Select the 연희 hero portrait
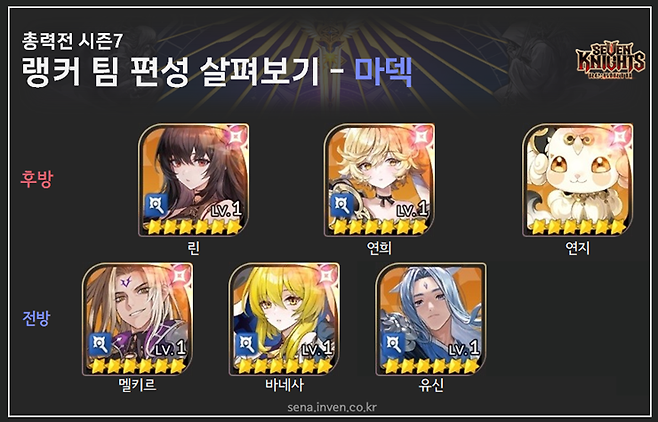Image resolution: width=658 pixels, height=422 pixels. tap(379, 180)
